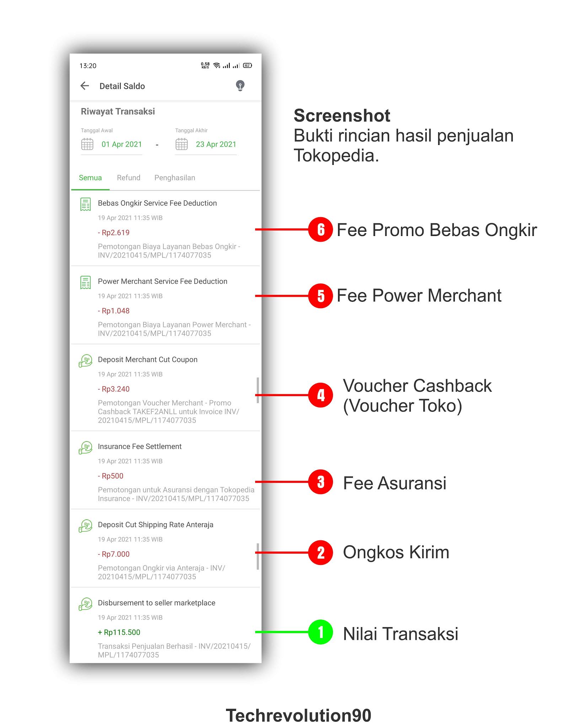Tap the Power Merchant receipt icon

pos(85,283)
